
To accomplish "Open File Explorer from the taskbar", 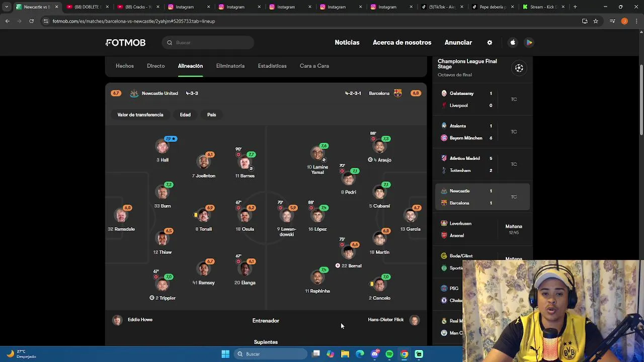I will (x=345, y=354).
